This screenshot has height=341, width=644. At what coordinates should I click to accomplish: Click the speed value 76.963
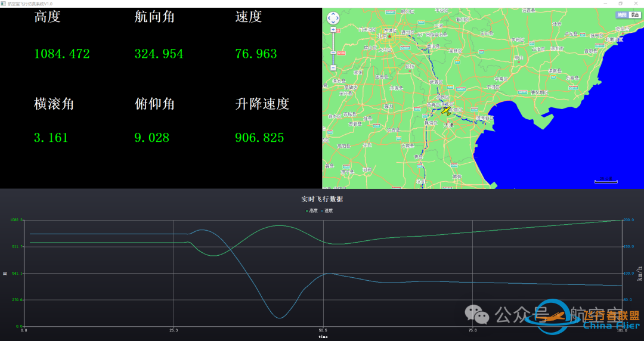pos(256,54)
